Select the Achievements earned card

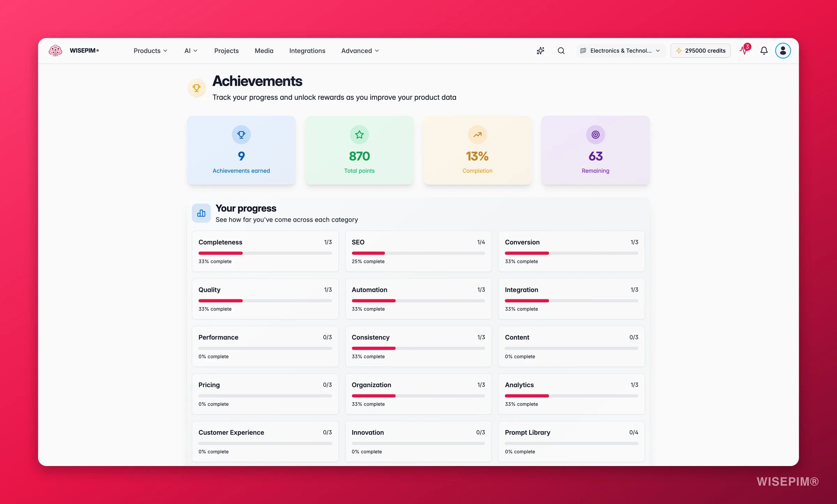tap(241, 150)
